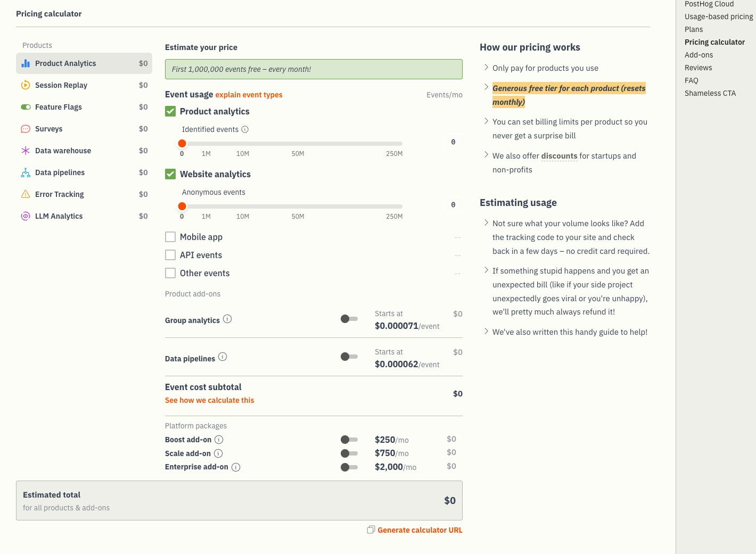Click Generate calculator URL
756x554 pixels.
420,530
